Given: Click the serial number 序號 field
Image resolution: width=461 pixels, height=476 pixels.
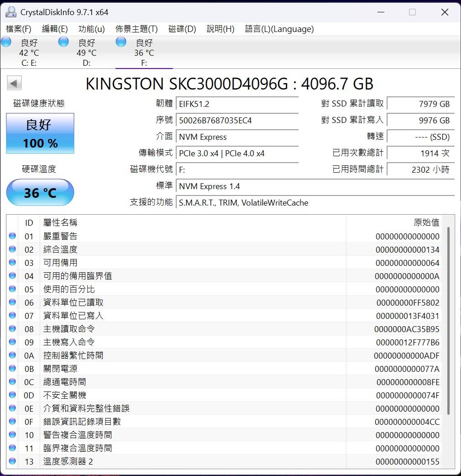Looking at the screenshot, I should (x=237, y=121).
